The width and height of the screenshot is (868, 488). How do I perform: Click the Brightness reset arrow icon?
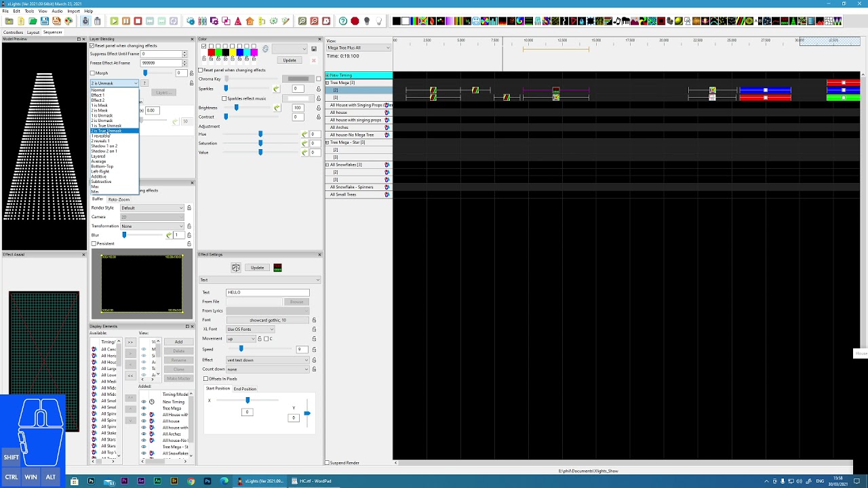tap(277, 108)
